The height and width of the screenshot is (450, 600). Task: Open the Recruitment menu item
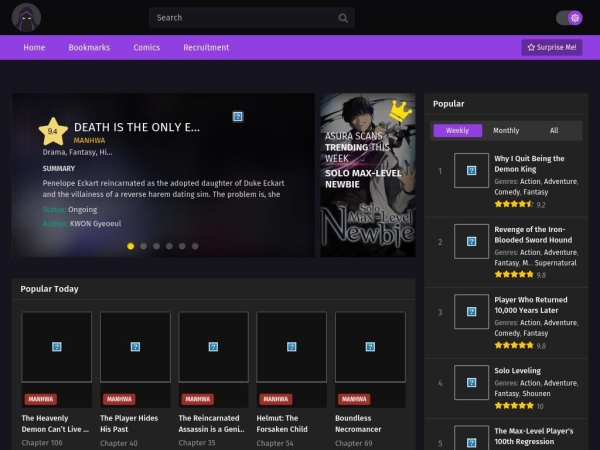point(206,47)
